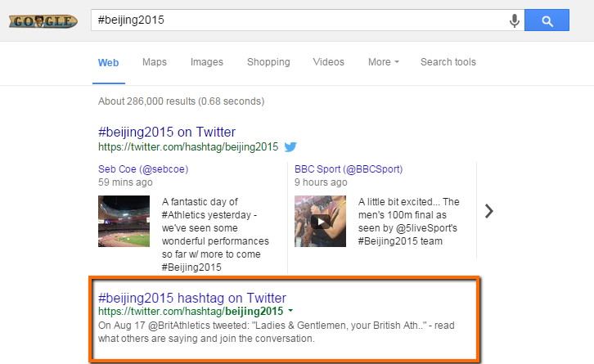The image size is (594, 364).
Task: Click the search box containing #beijing2015
Action: point(299,20)
